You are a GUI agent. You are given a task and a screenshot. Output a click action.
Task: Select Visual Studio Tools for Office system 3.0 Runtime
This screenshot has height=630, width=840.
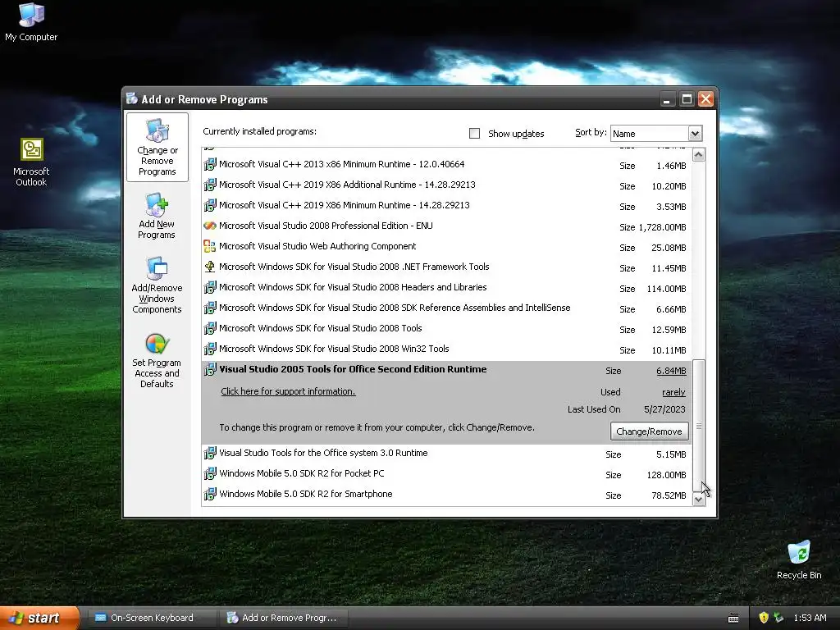(446, 453)
